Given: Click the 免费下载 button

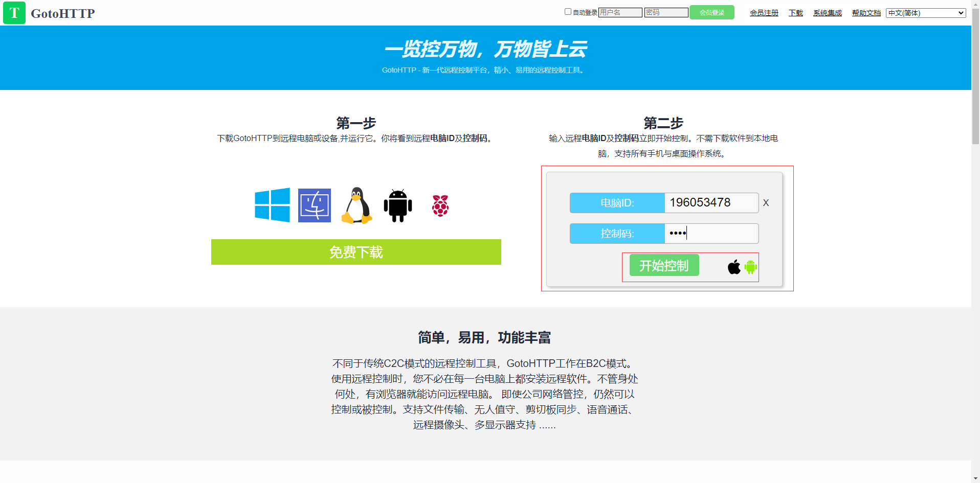Looking at the screenshot, I should click(x=356, y=252).
